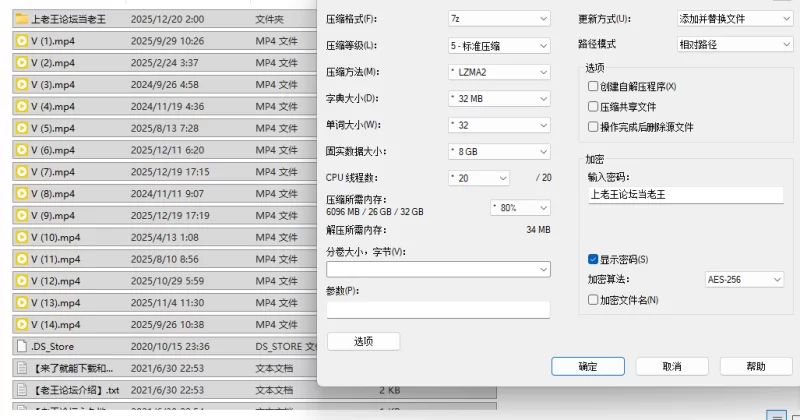
Task: Click the 取消 button
Action: pyautogui.click(x=672, y=366)
